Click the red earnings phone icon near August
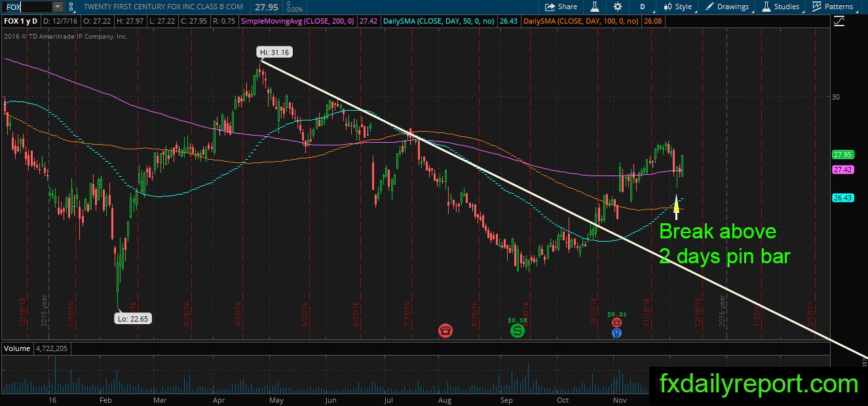Viewport: 868px width, 406px height. point(446,331)
